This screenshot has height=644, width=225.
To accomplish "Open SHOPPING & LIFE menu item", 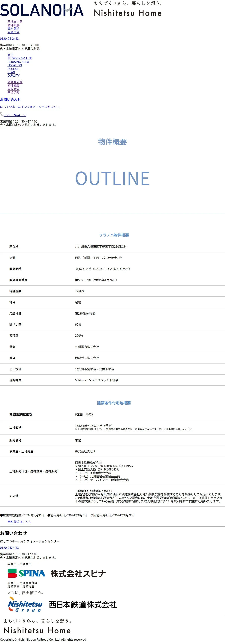I will (x=20, y=58).
